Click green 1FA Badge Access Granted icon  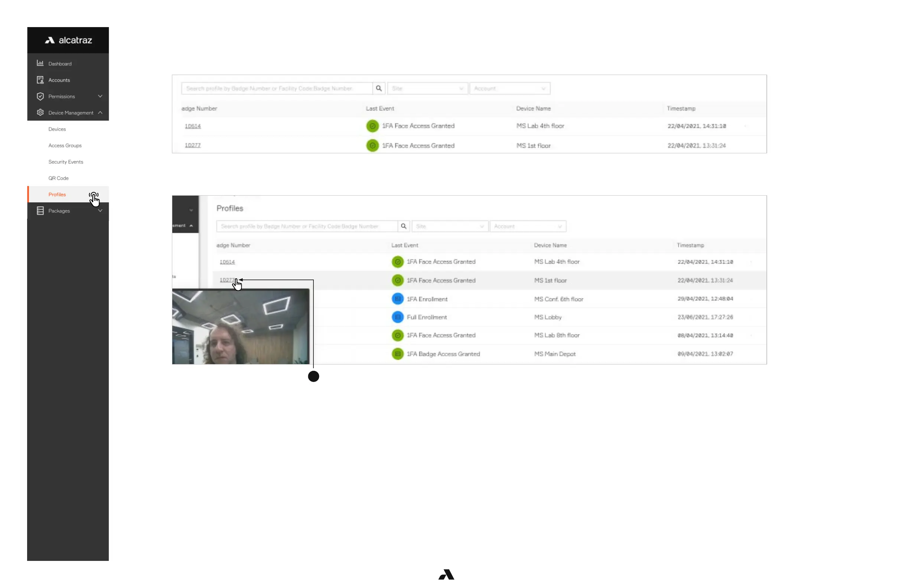point(398,354)
